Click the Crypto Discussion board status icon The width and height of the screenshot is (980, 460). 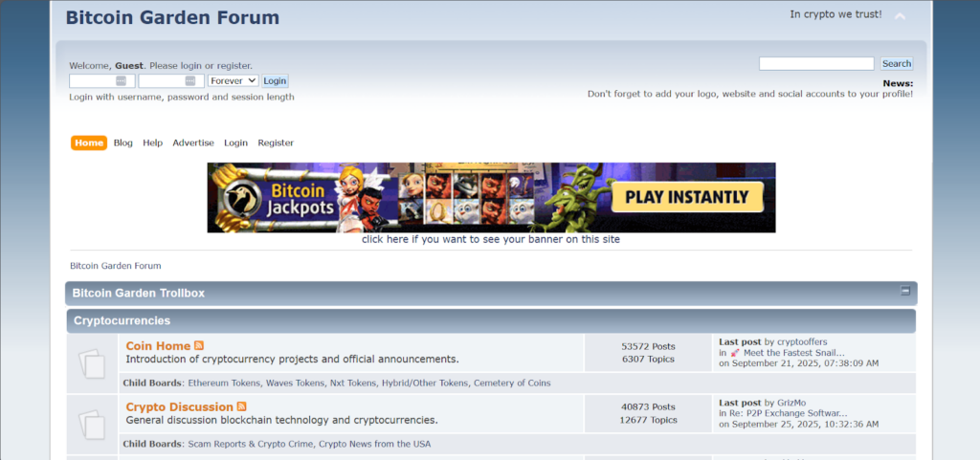coord(92,424)
